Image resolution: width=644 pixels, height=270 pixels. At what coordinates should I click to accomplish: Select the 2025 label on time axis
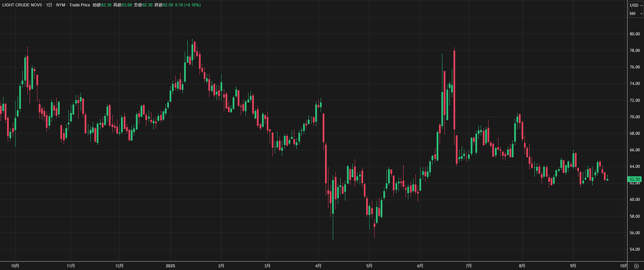[x=170, y=266]
